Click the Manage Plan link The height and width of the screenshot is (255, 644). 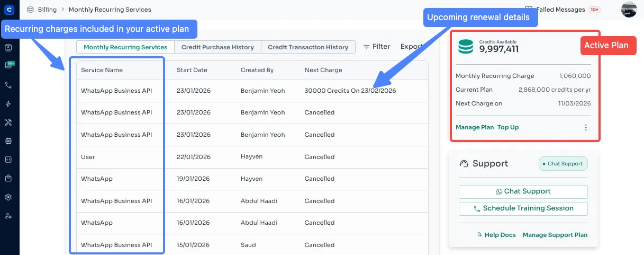click(x=475, y=127)
